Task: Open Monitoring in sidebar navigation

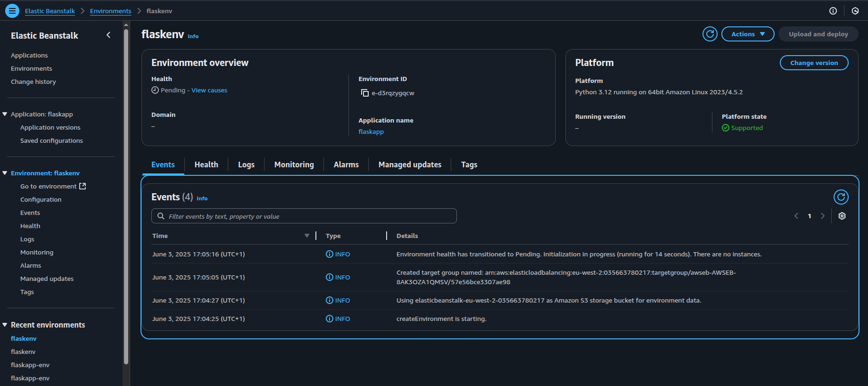Action: 37,252
